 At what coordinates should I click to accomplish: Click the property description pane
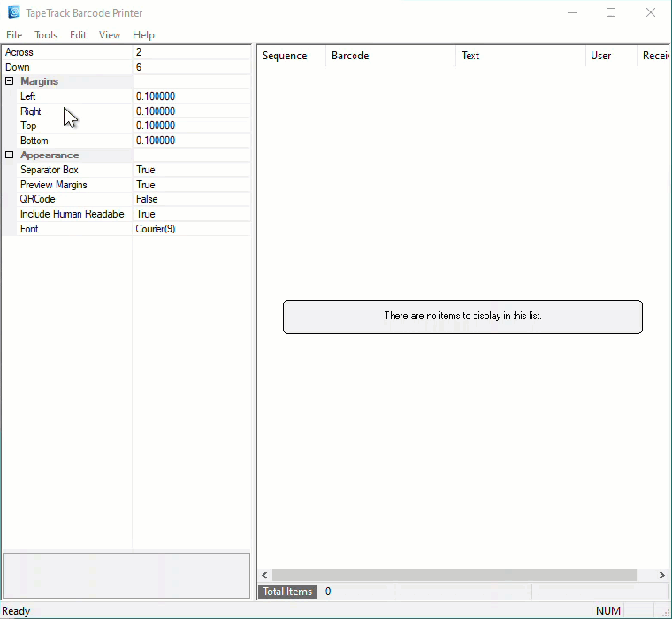pos(126,576)
